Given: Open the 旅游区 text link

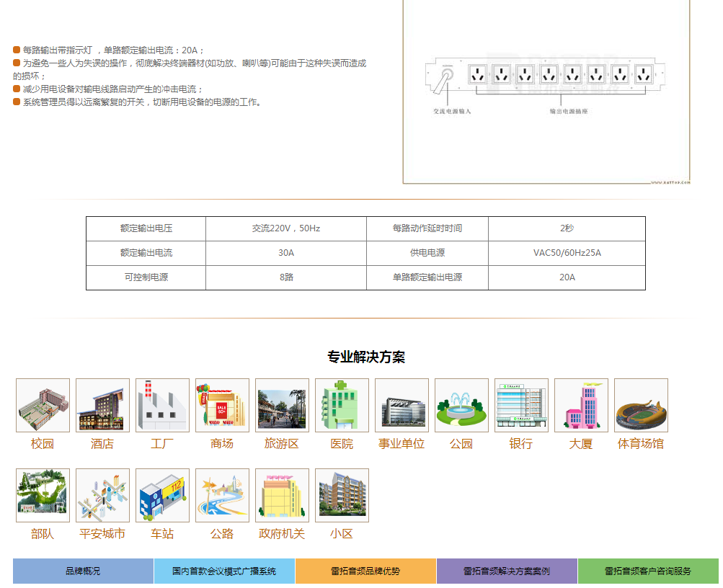Looking at the screenshot, I should click(x=281, y=444).
